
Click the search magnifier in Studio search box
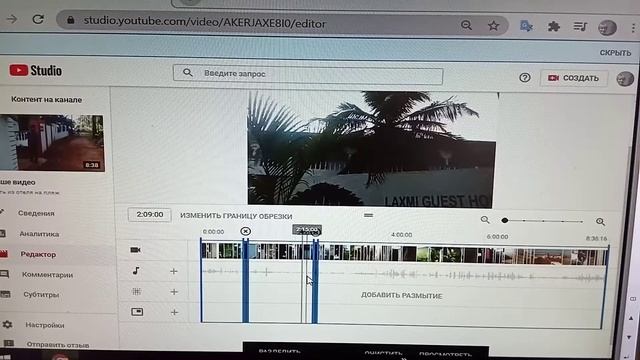click(x=187, y=73)
